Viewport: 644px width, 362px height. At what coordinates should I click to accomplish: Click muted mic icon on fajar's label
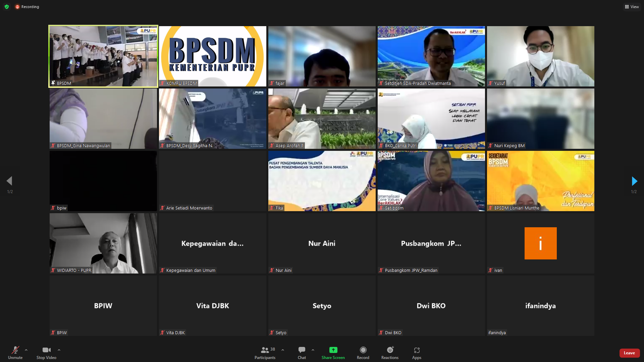pos(272,83)
